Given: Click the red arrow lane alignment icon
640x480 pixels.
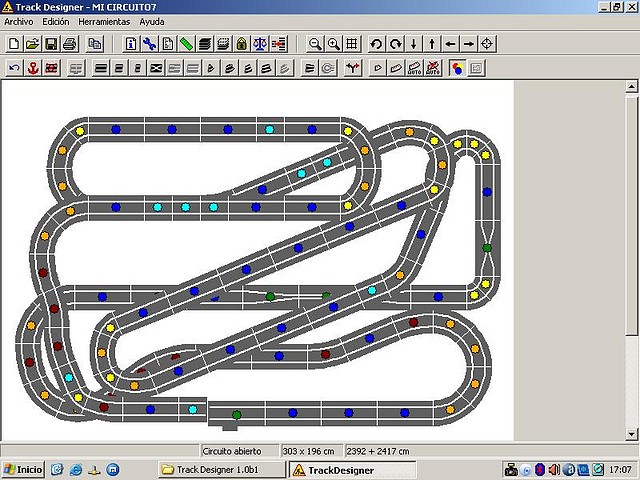Looking at the screenshot, I should [279, 44].
